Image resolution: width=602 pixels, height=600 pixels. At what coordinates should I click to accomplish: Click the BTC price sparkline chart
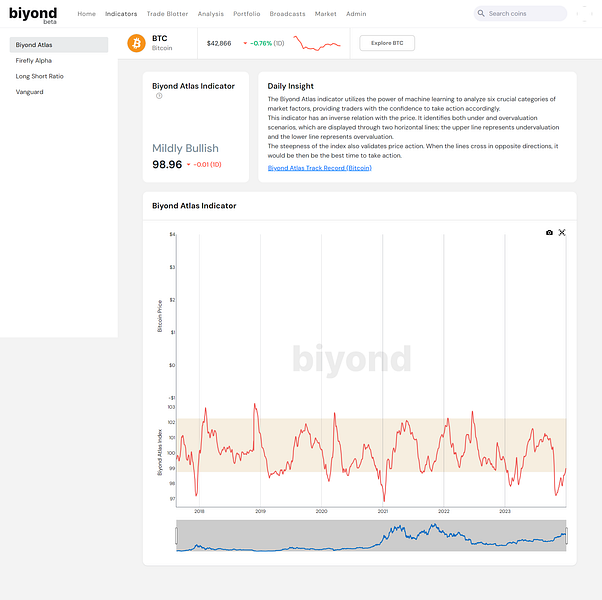pos(317,43)
